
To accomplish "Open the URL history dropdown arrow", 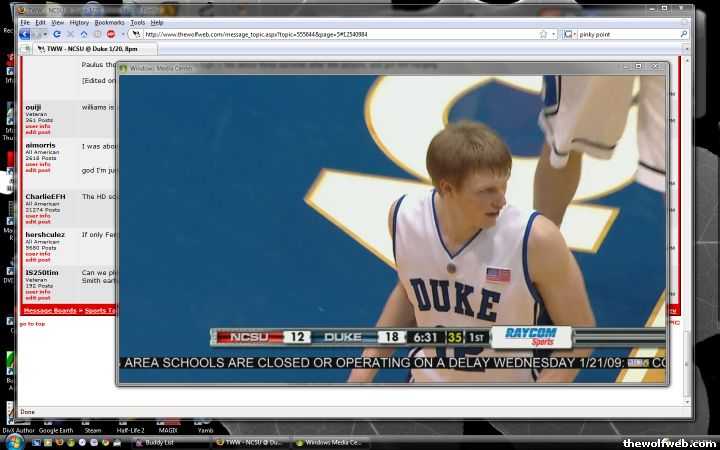I will 554,34.
